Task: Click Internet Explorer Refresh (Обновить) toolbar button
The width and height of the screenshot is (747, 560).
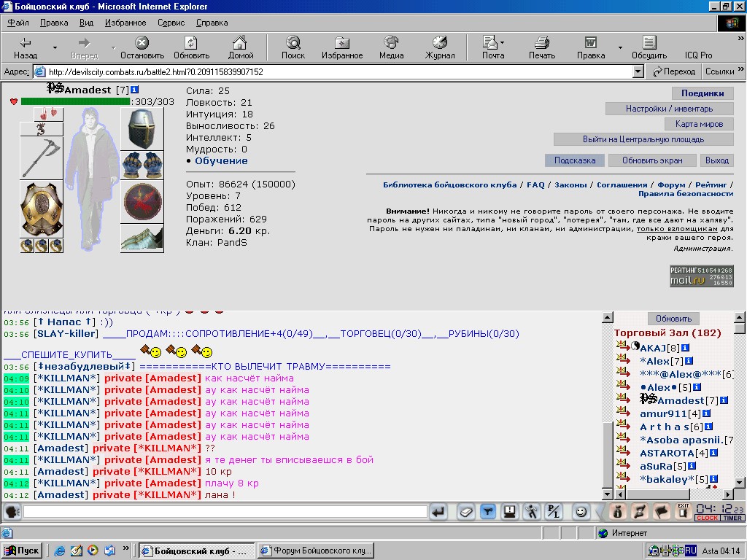Action: [191, 47]
